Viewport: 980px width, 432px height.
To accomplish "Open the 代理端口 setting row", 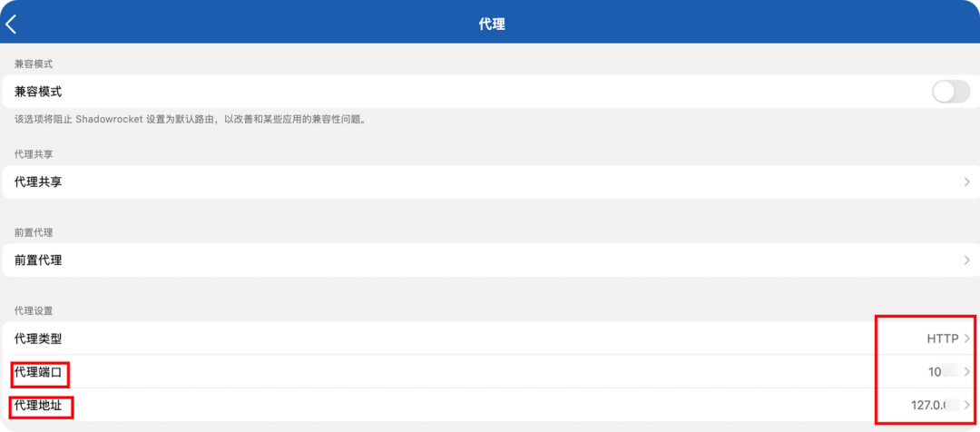I will [x=490, y=372].
